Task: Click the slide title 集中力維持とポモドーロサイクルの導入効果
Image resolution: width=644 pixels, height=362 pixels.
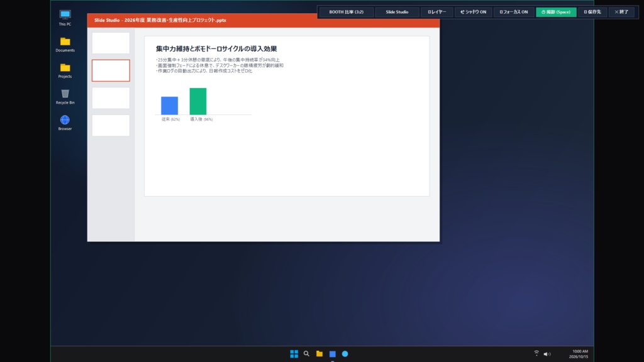Action: [216, 48]
